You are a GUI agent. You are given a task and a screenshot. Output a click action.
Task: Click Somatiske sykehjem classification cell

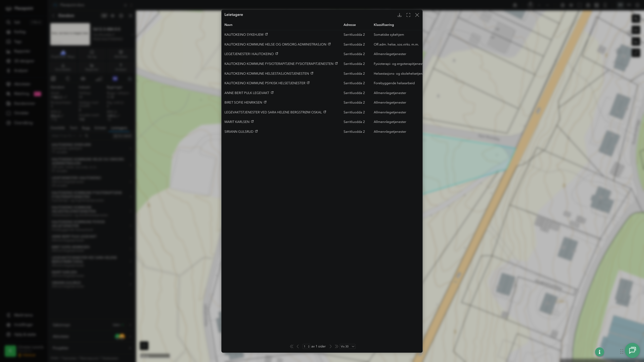[x=389, y=35]
